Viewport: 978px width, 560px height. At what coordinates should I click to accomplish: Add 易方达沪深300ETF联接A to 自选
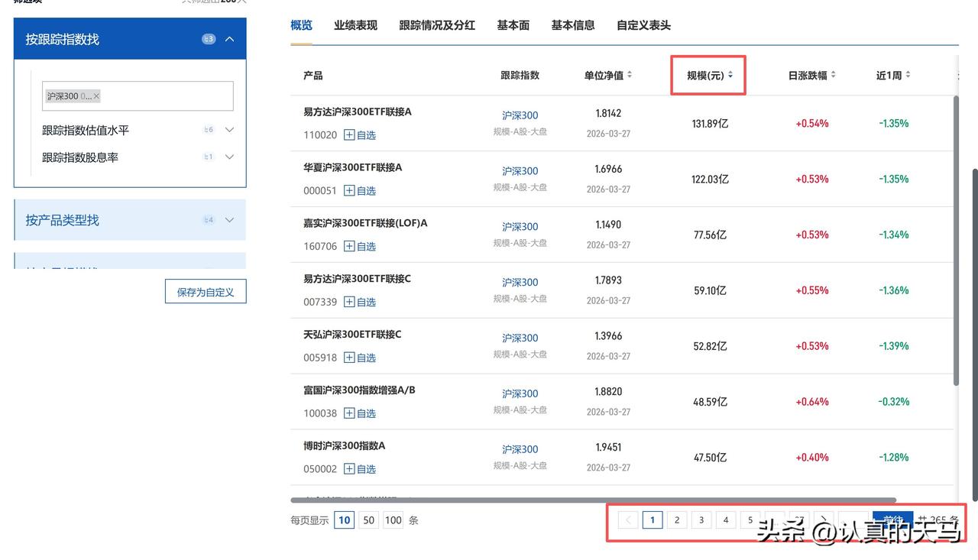tap(359, 135)
